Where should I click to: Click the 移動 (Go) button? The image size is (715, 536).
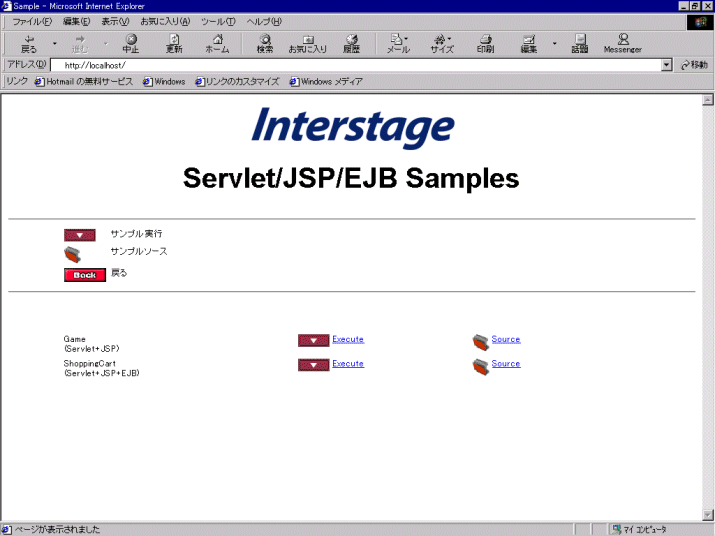point(694,65)
